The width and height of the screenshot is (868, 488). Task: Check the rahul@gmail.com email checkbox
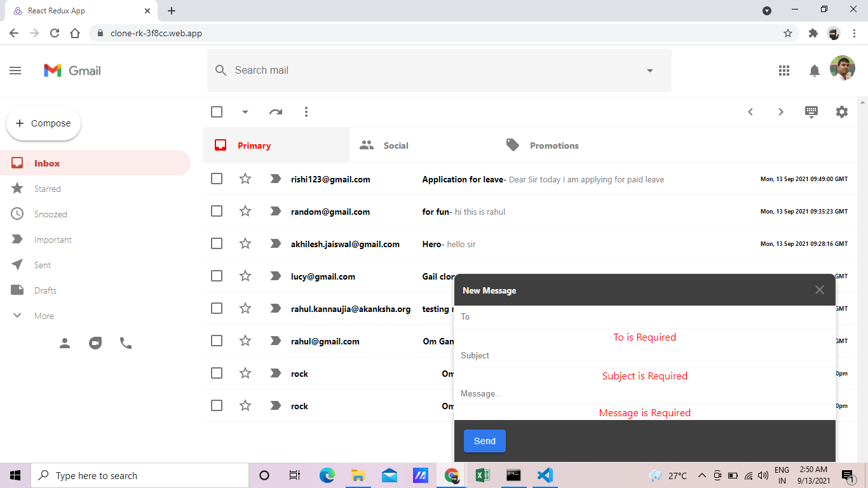pos(217,341)
